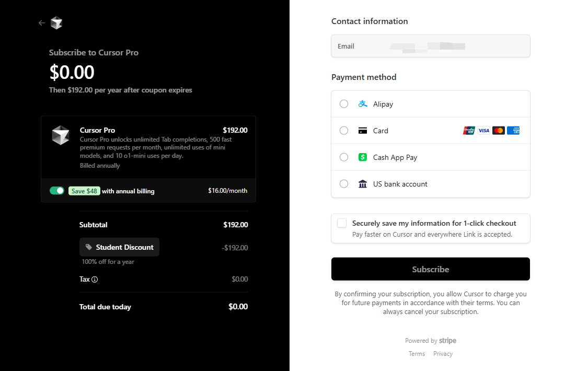Viewport: 588px width, 371px height.
Task: Click the Cursor Pro product cube image
Action: coord(61,135)
